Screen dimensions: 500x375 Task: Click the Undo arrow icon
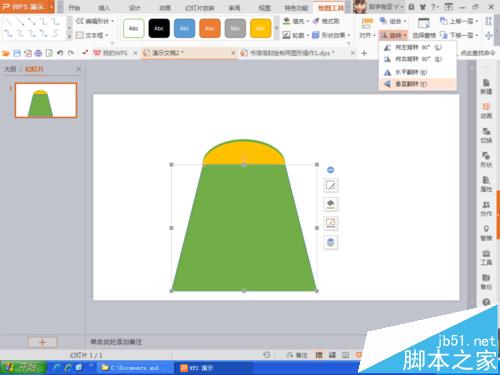(60, 53)
